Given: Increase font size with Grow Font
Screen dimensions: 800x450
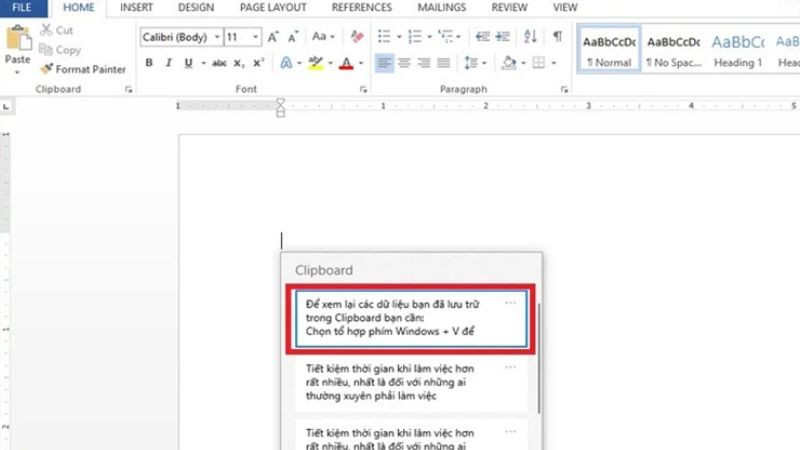Looking at the screenshot, I should (x=273, y=37).
